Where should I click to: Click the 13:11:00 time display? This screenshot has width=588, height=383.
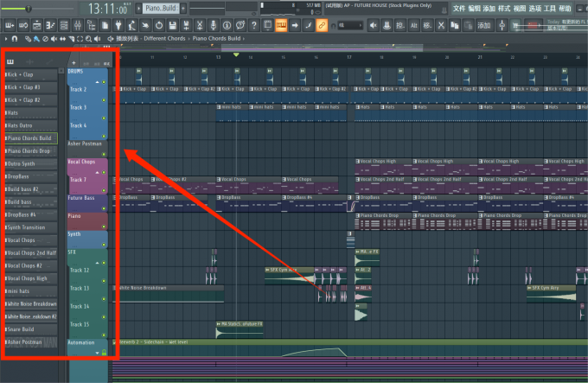tap(109, 9)
